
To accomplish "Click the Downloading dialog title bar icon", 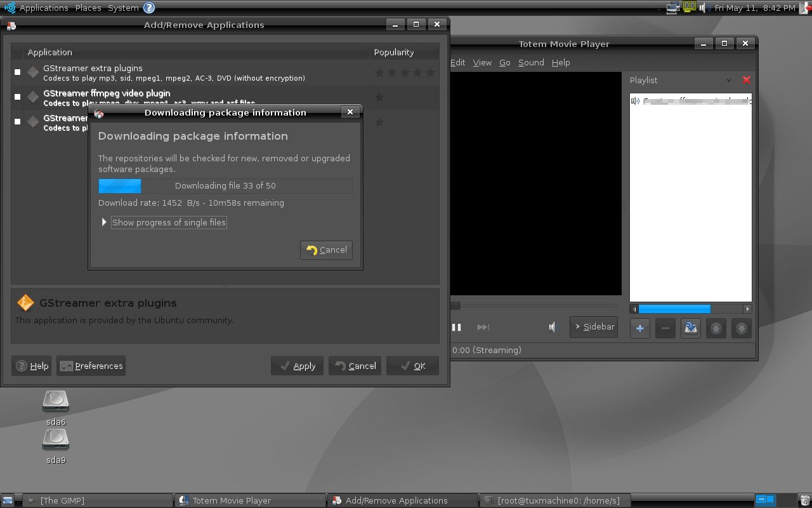I will click(x=98, y=113).
